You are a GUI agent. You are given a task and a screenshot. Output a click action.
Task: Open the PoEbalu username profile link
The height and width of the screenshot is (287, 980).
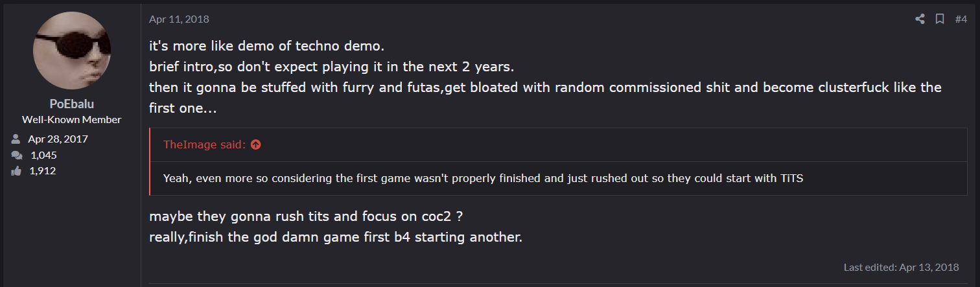(x=71, y=104)
